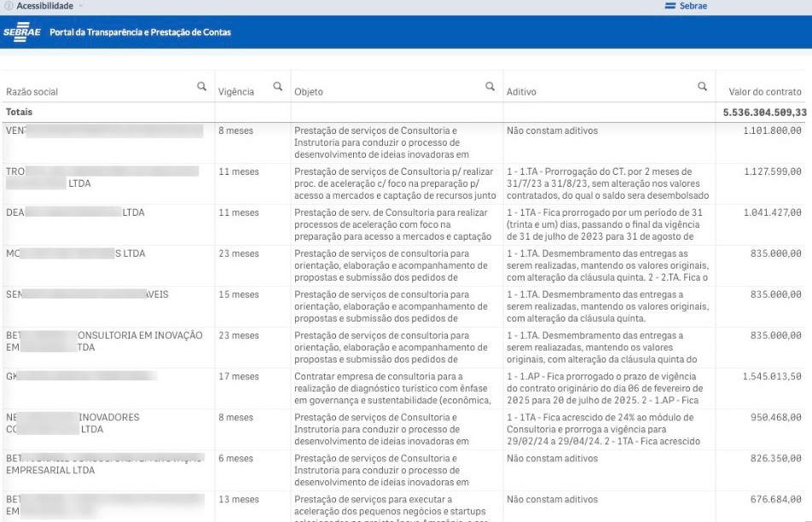The height and width of the screenshot is (522, 812).
Task: Click the search icon beside Aditivo header
Action: click(x=702, y=86)
